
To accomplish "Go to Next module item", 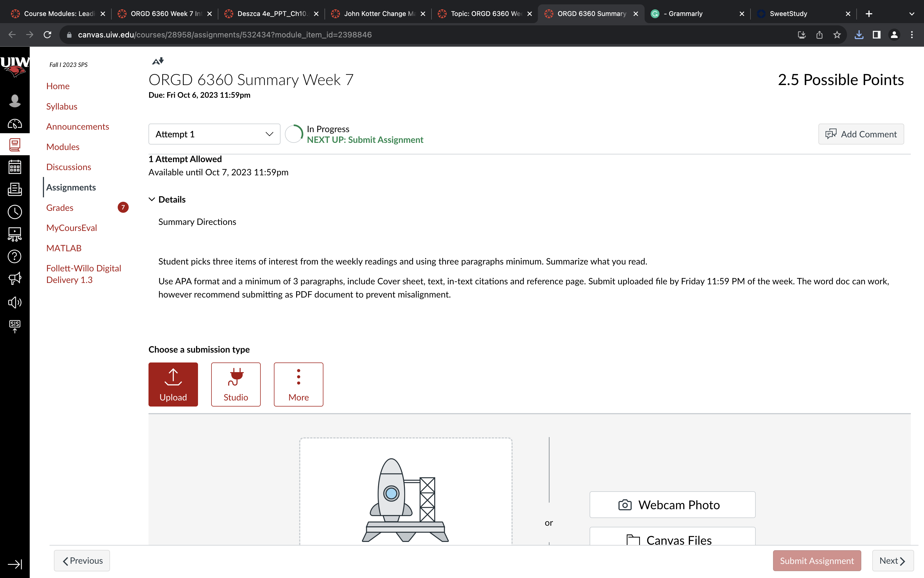I will [x=893, y=560].
